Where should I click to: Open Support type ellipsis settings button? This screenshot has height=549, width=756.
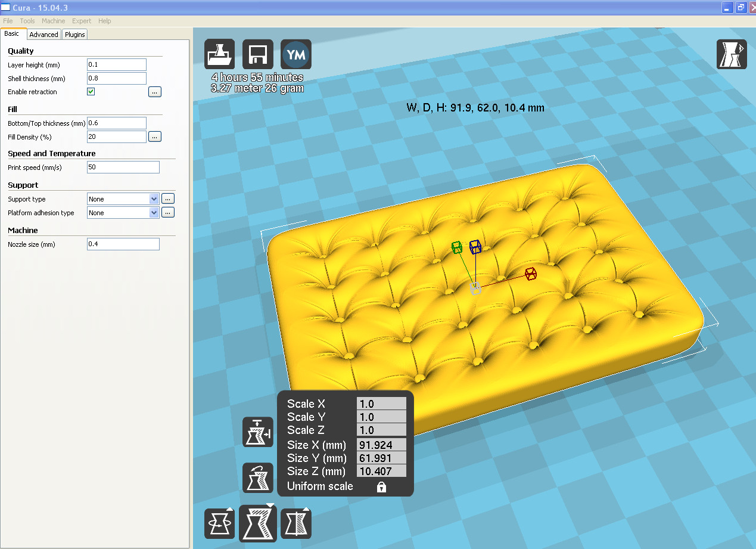168,199
